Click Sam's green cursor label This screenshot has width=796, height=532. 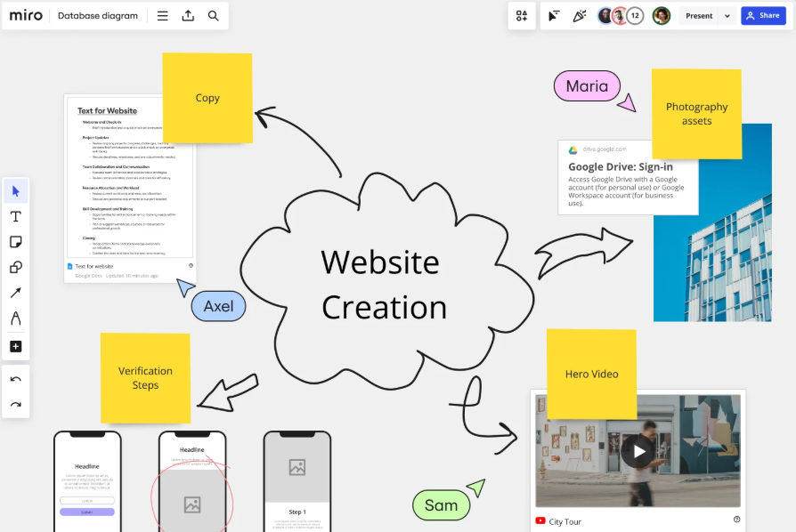tap(441, 505)
